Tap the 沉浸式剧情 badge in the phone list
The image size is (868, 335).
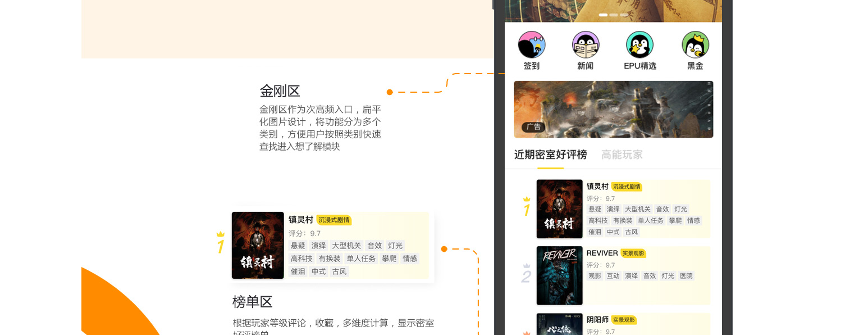tap(627, 187)
